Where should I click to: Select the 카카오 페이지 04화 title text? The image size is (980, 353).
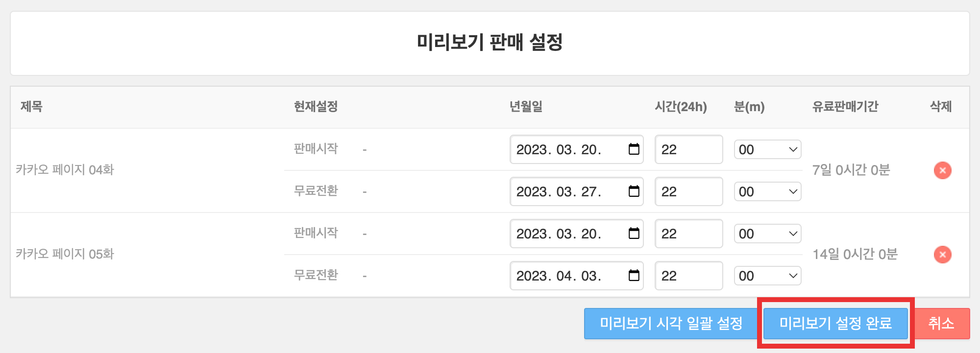65,170
